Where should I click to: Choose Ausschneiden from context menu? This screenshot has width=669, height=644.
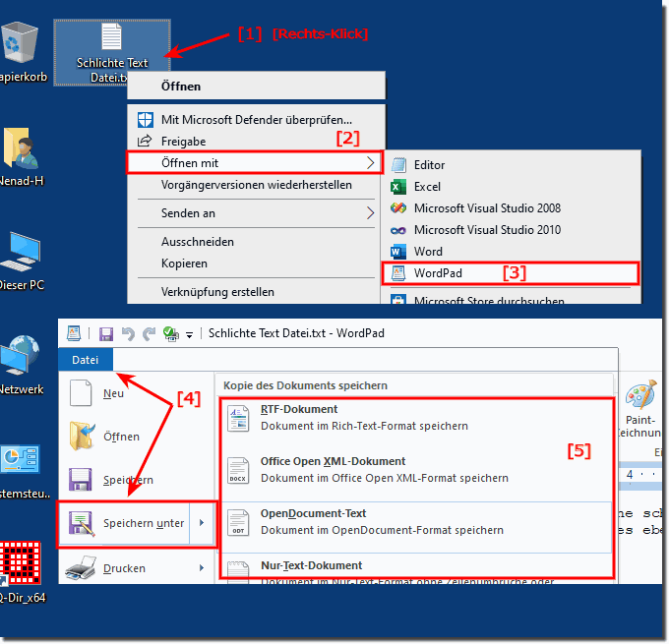(x=257, y=242)
